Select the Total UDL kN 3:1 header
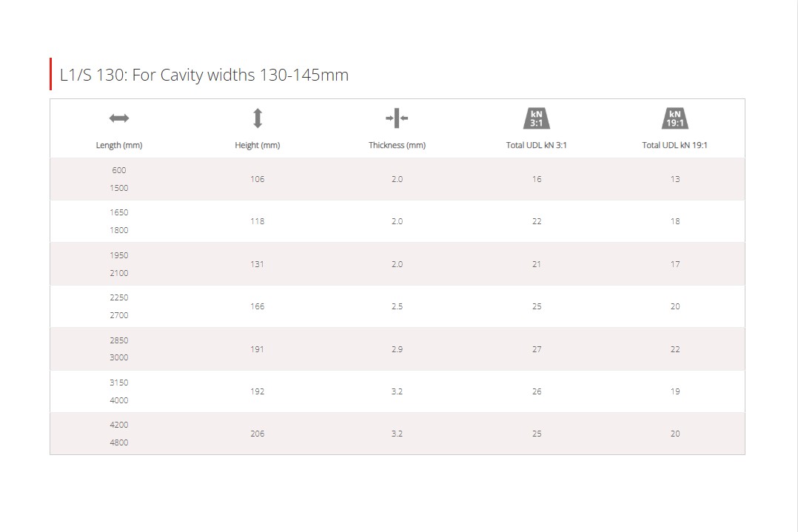 (x=537, y=145)
